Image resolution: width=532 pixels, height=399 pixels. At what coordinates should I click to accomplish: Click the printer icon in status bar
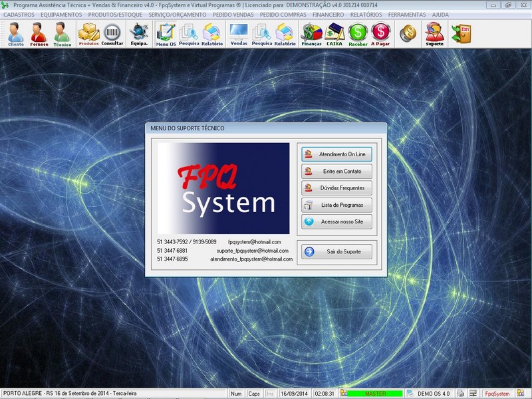460,393
